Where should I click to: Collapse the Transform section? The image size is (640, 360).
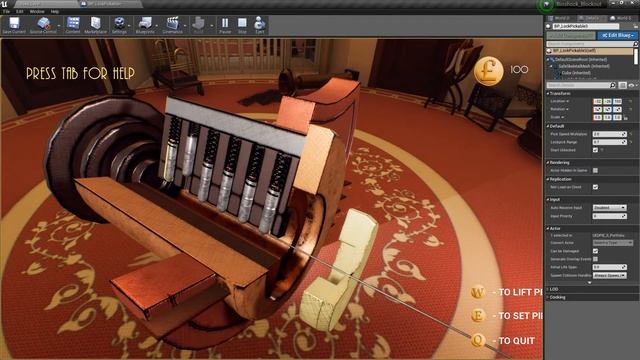(548, 93)
